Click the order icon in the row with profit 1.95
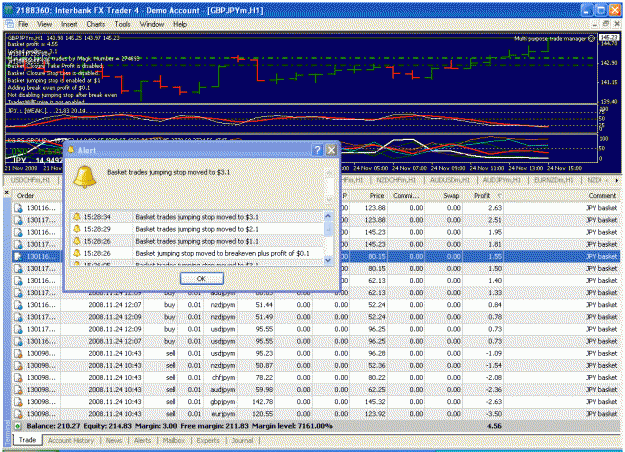 (x=18, y=232)
